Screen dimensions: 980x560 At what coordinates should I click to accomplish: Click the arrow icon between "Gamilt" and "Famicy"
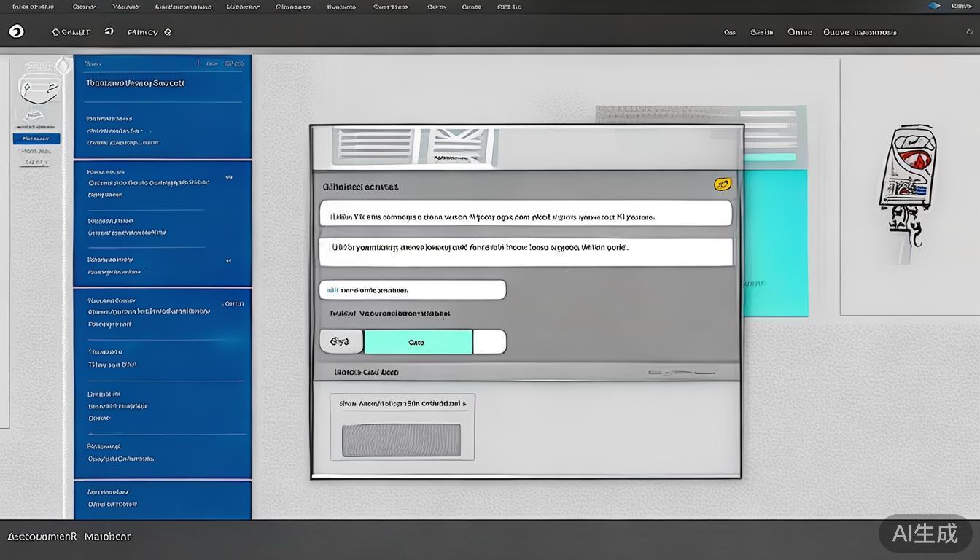109,31
